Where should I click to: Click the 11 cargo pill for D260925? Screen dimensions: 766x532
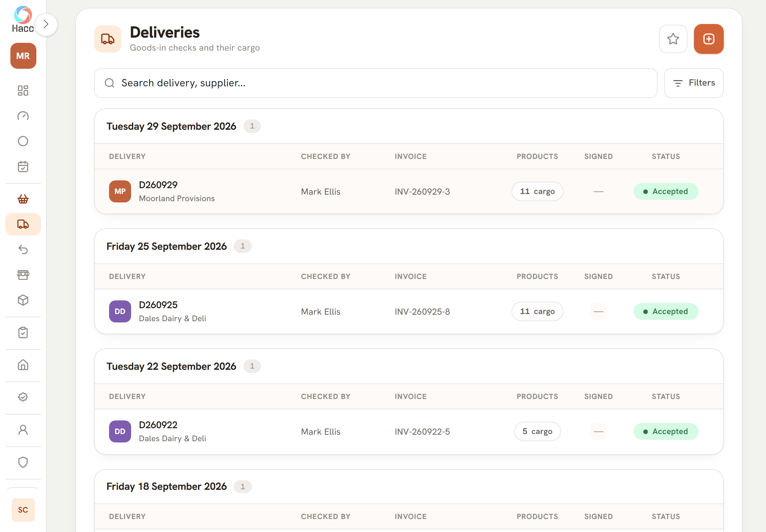[537, 311]
